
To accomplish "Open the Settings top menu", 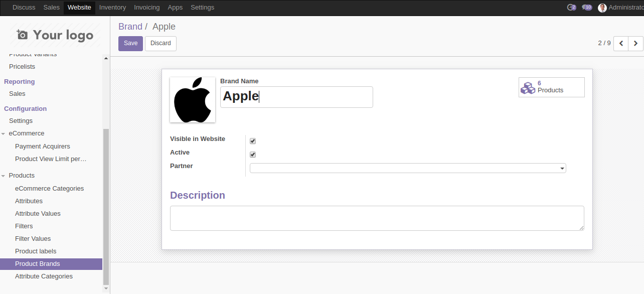I will (x=202, y=8).
